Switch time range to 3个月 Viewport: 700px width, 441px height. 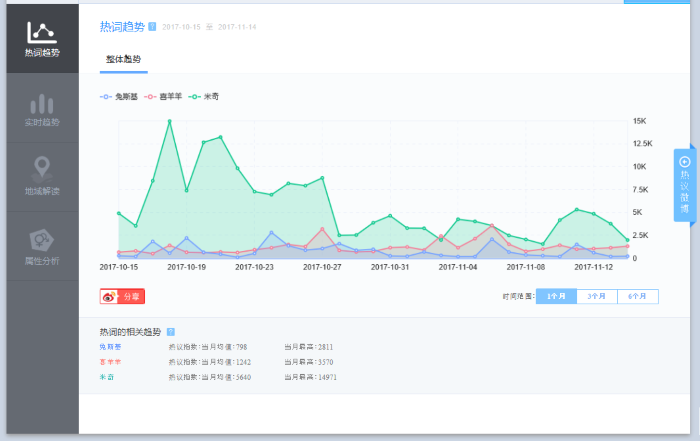coord(597,296)
